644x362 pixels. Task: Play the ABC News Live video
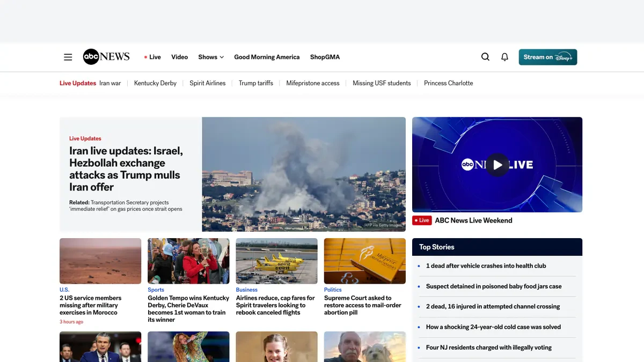pos(497,165)
